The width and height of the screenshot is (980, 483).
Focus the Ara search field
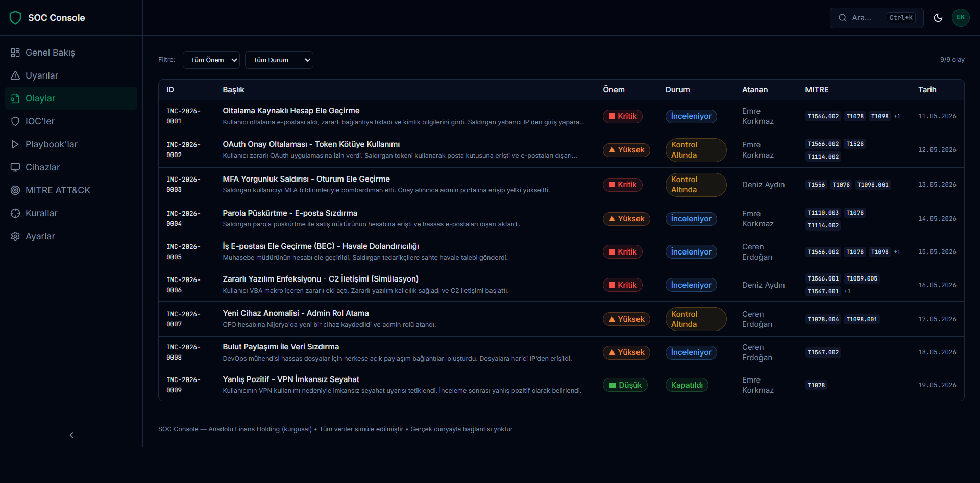click(876, 18)
